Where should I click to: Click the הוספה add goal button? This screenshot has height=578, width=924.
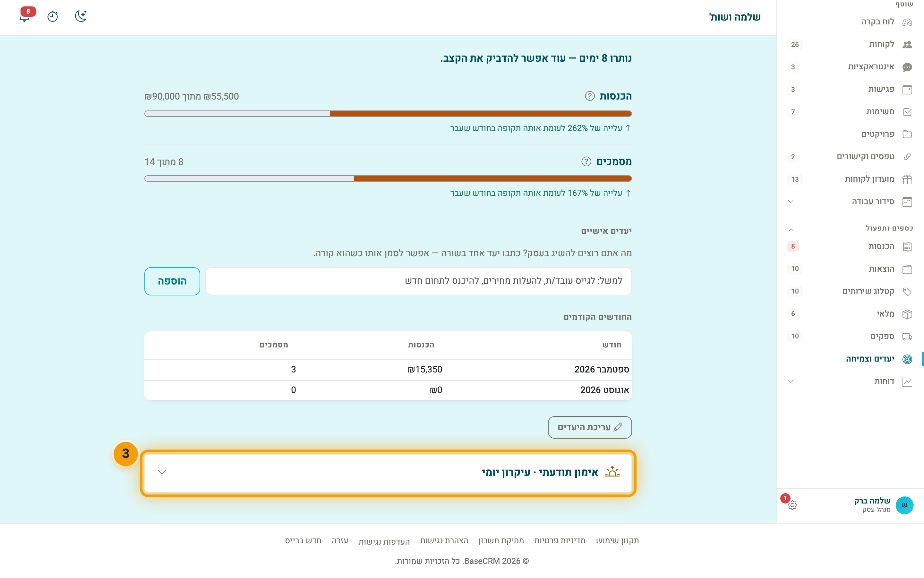(172, 281)
